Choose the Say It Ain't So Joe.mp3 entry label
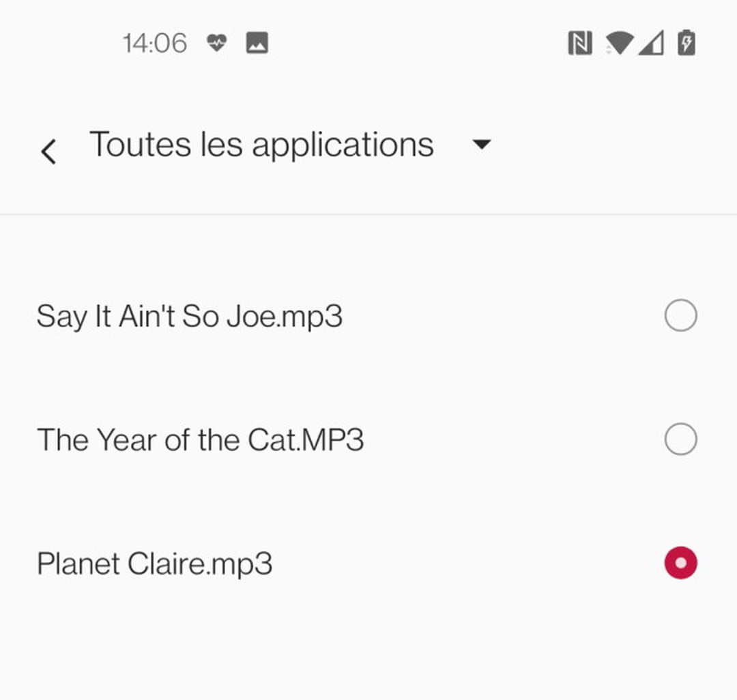The image size is (737, 700). click(x=189, y=317)
